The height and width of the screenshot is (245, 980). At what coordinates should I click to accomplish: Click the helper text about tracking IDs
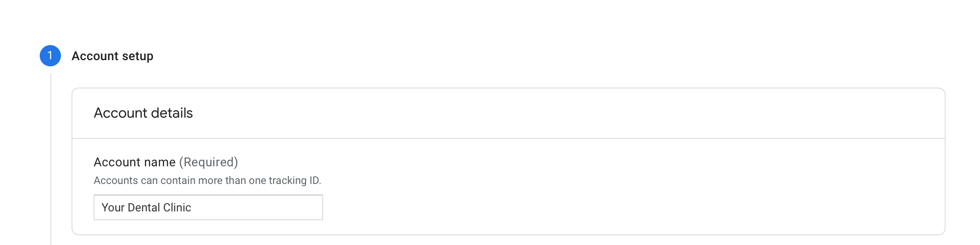(207, 180)
